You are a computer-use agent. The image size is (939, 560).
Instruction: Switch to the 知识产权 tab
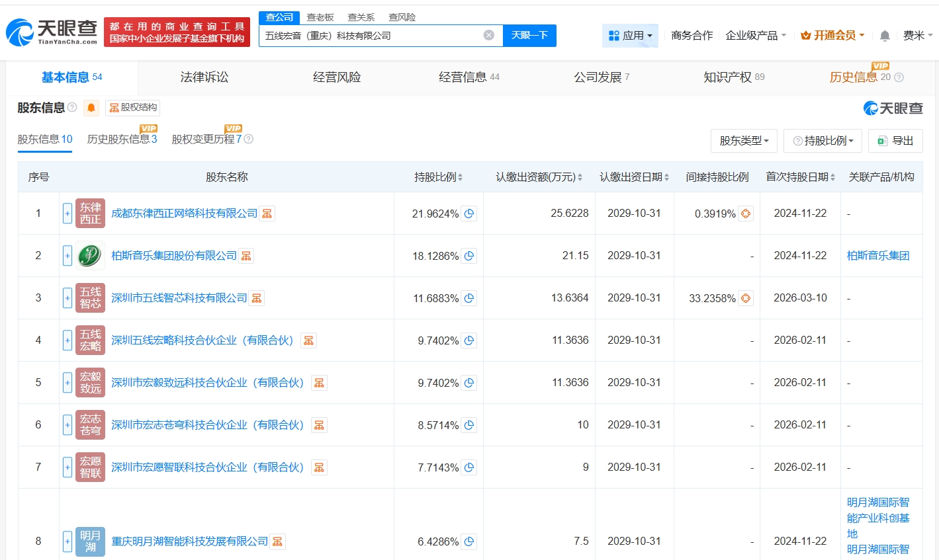(734, 77)
